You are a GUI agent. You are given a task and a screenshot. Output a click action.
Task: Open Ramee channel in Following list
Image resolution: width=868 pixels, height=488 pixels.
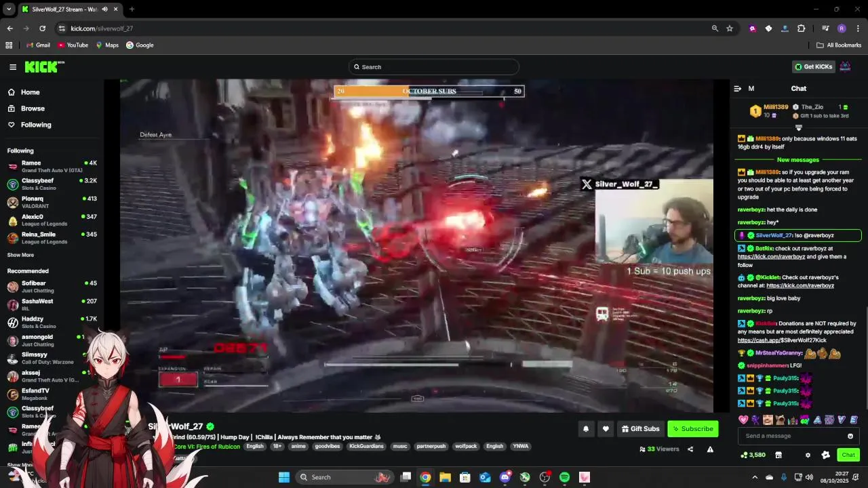pyautogui.click(x=52, y=167)
